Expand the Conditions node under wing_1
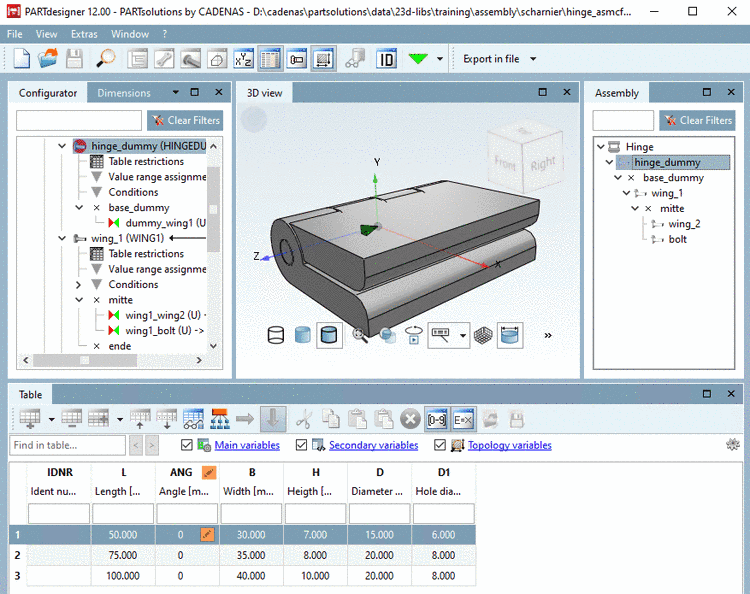 (x=79, y=284)
